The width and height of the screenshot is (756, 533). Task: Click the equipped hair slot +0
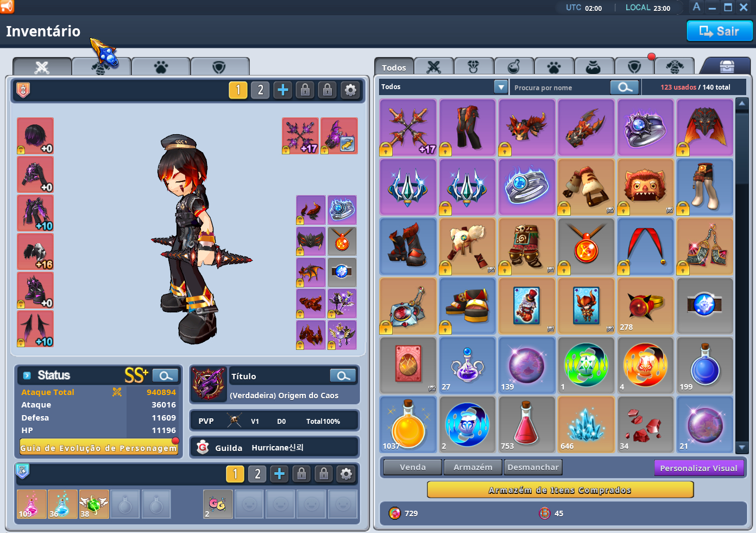(35, 136)
